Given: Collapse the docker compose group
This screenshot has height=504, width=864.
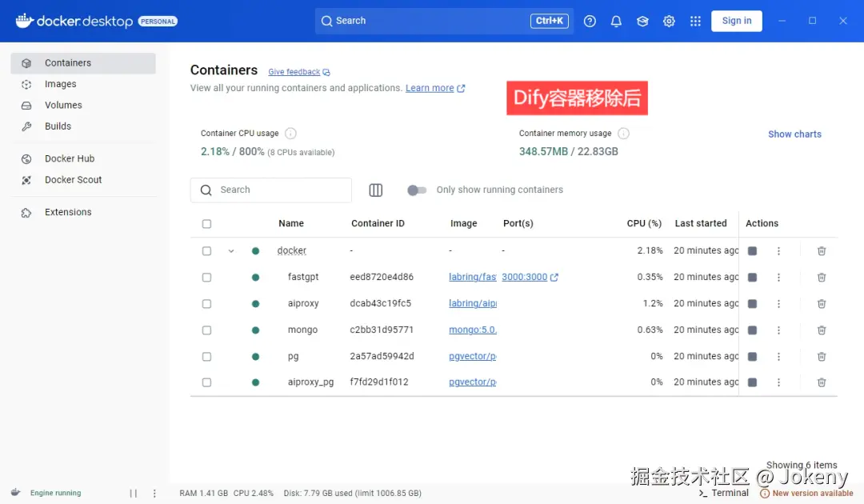Looking at the screenshot, I should tap(231, 250).
